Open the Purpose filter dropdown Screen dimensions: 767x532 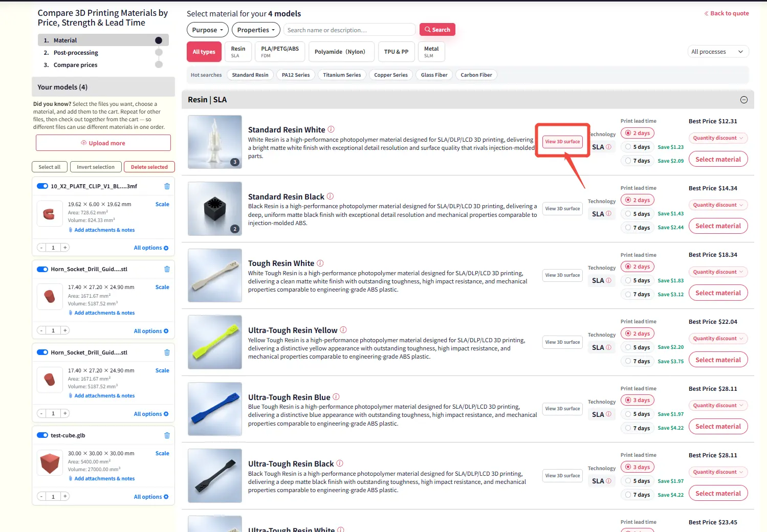pyautogui.click(x=207, y=30)
